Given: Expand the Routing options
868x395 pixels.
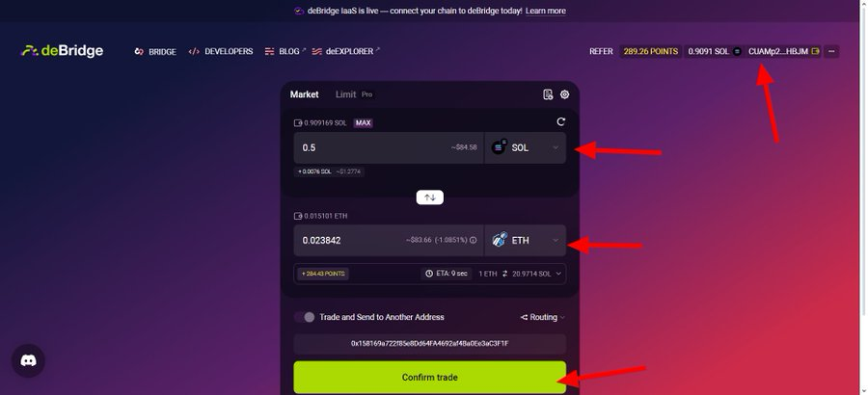Looking at the screenshot, I should click(x=542, y=317).
